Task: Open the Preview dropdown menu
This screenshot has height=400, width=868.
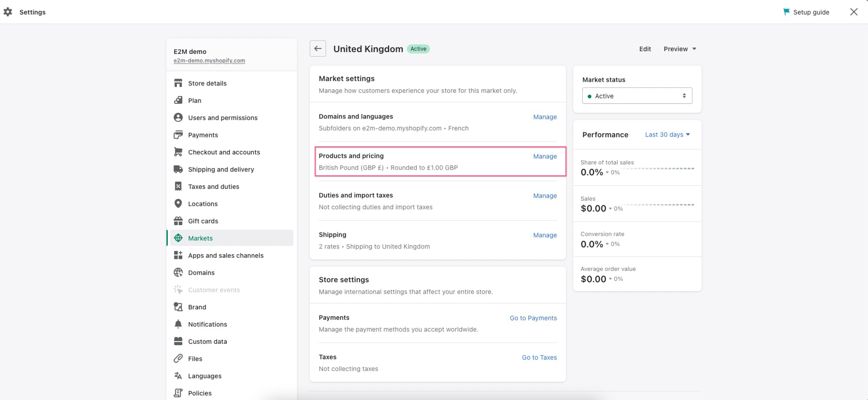Action: click(679, 49)
